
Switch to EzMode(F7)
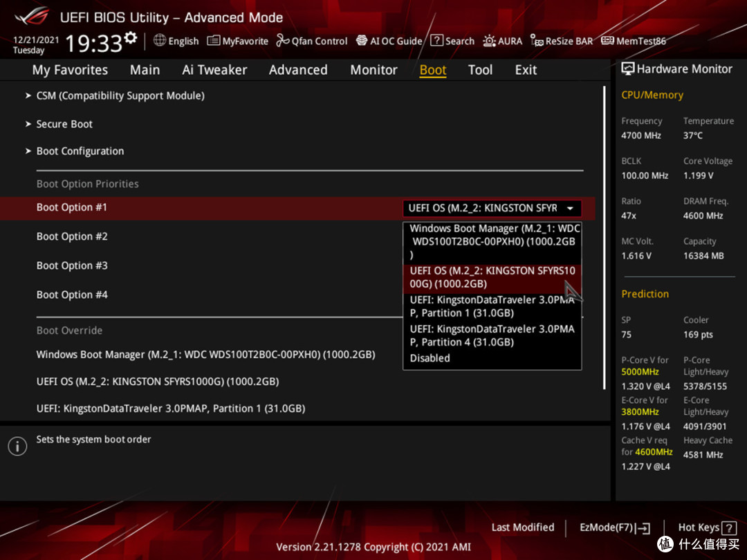(x=614, y=528)
